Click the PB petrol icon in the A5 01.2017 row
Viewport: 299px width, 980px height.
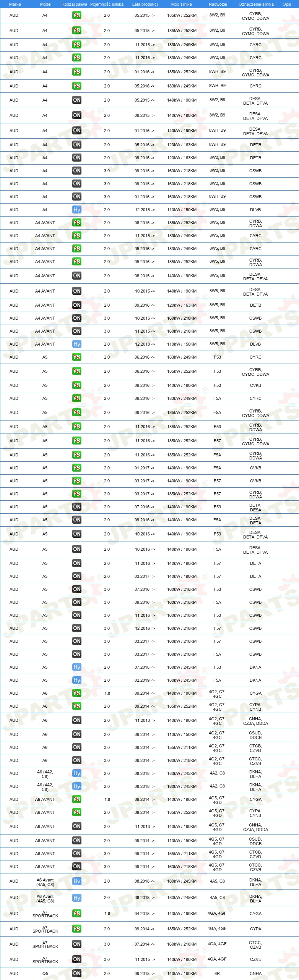tap(77, 468)
